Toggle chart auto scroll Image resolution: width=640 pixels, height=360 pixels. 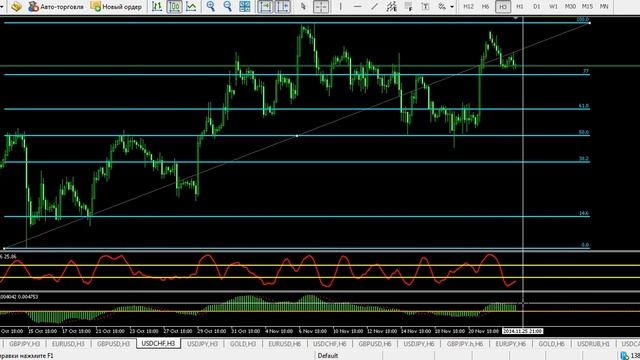pos(265,7)
